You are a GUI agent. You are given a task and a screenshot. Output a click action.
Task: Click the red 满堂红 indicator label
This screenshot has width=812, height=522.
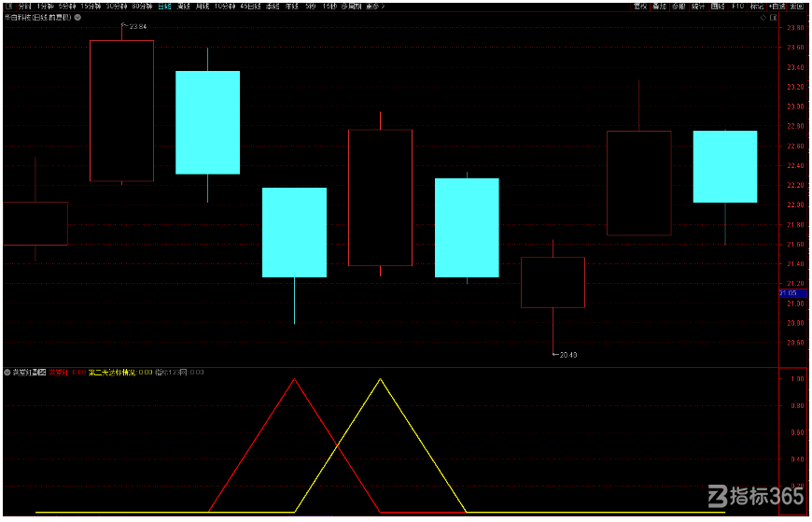click(x=59, y=373)
